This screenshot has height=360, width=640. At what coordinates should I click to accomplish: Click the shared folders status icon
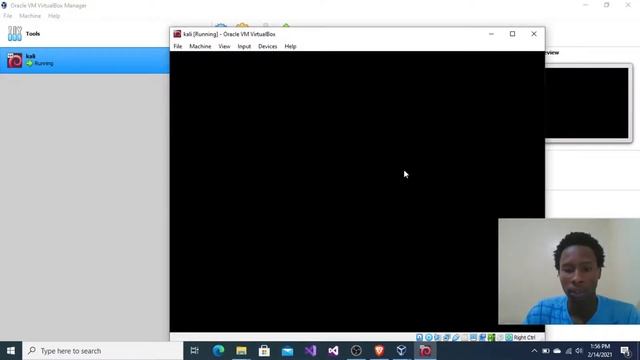(464, 338)
